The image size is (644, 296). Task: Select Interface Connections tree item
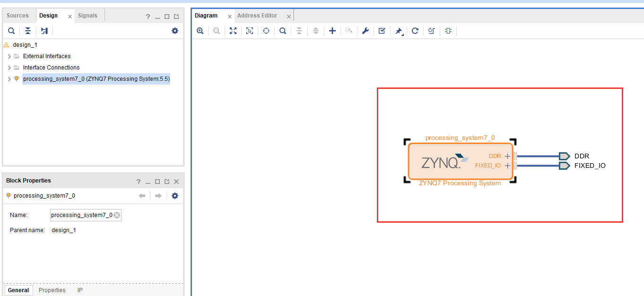51,68
